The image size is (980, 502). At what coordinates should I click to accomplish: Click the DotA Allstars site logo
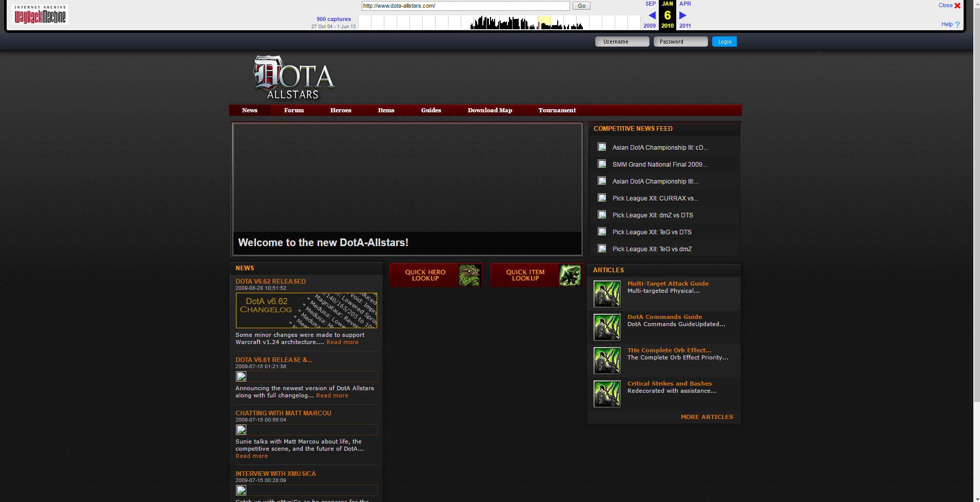[294, 77]
